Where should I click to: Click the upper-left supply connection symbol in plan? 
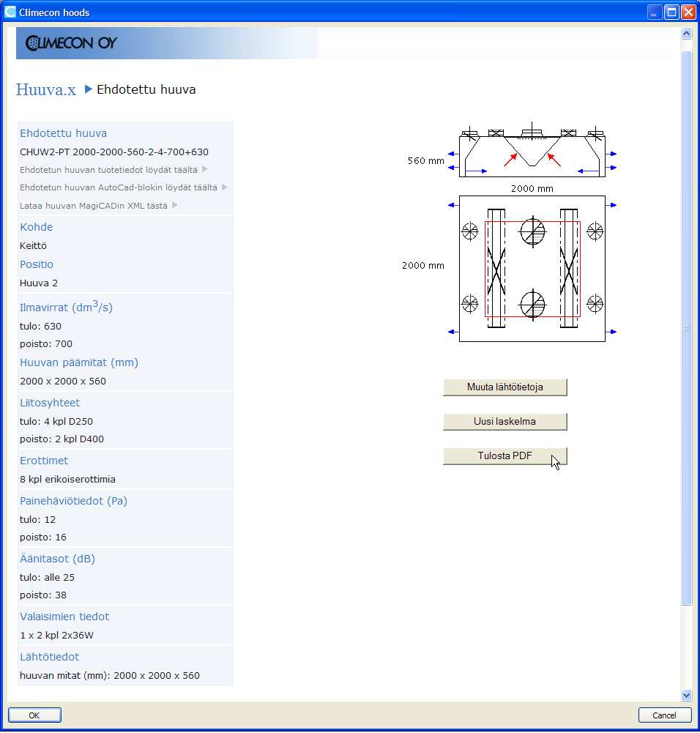tap(470, 231)
